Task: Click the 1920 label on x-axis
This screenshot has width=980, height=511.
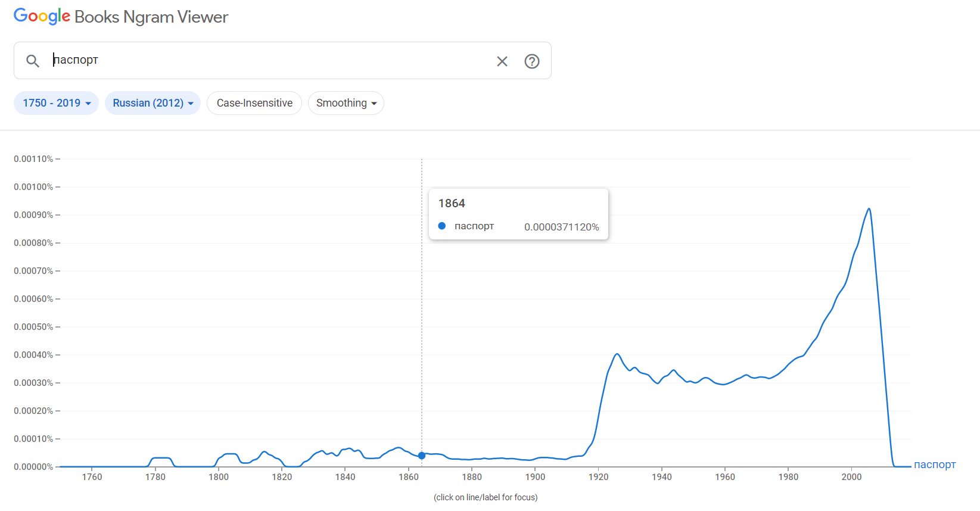Action: (x=598, y=476)
